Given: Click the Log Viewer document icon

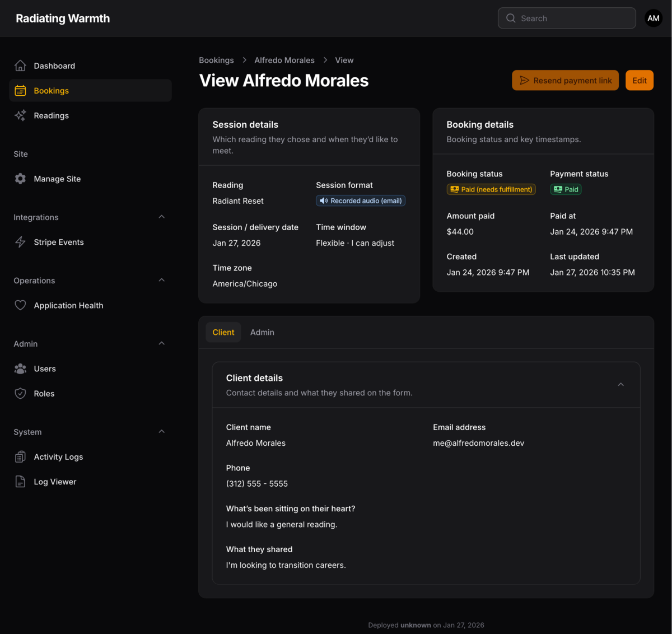Looking at the screenshot, I should pyautogui.click(x=20, y=481).
